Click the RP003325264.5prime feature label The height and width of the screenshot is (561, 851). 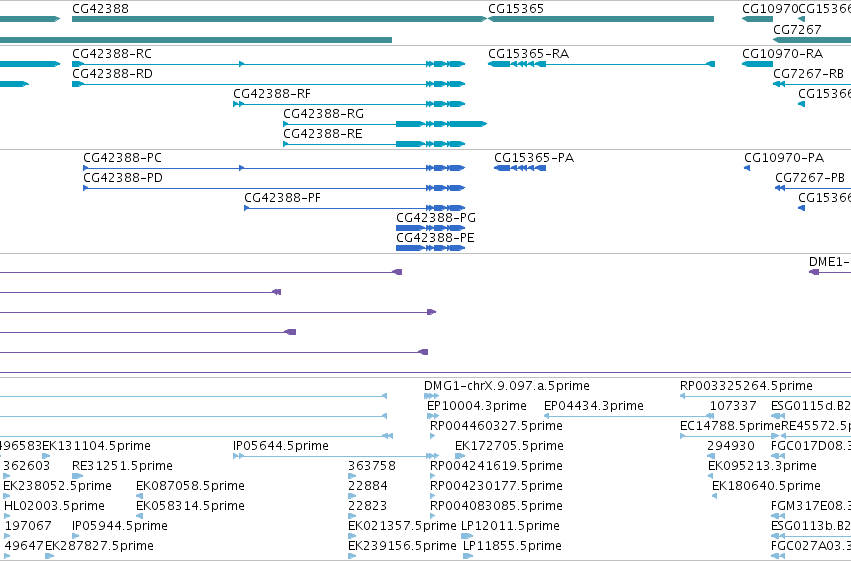tap(746, 386)
